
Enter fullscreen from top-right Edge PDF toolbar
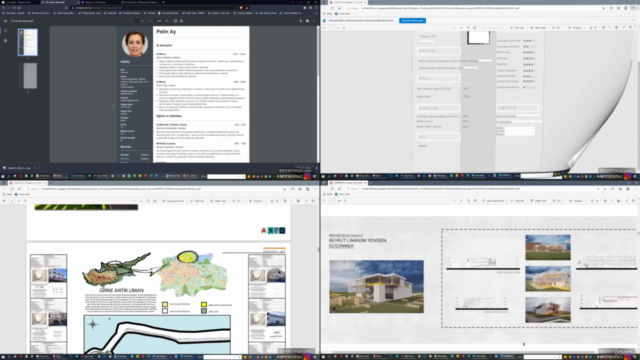point(624,27)
